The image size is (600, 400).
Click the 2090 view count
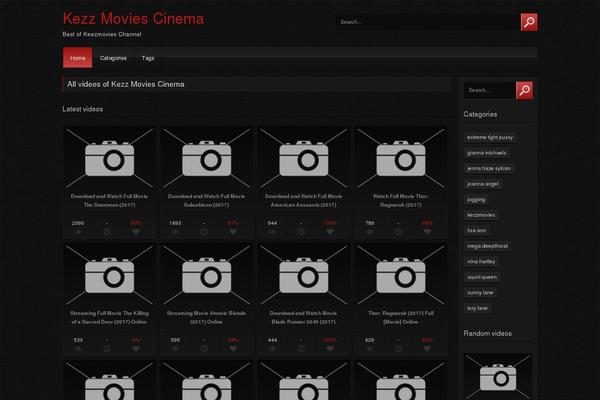(x=78, y=223)
